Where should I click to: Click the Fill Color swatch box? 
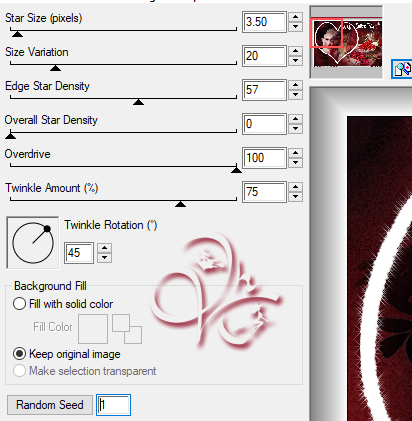tap(93, 329)
